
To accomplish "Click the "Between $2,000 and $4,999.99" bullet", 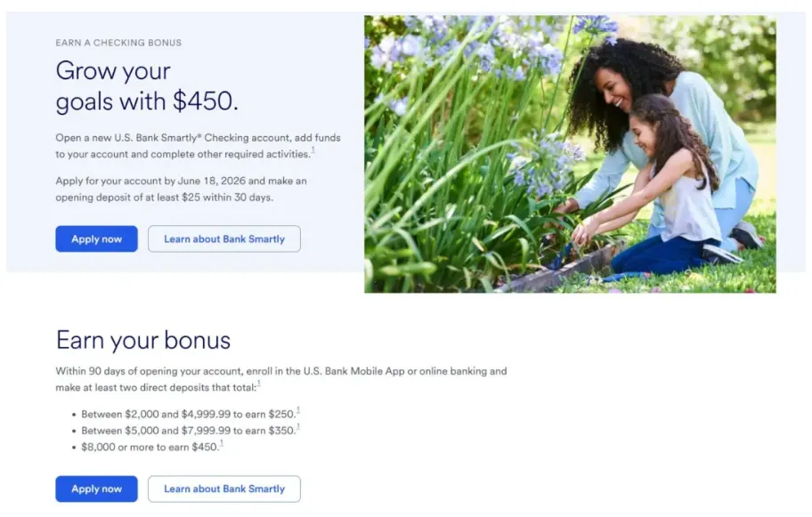I will pos(189,414).
